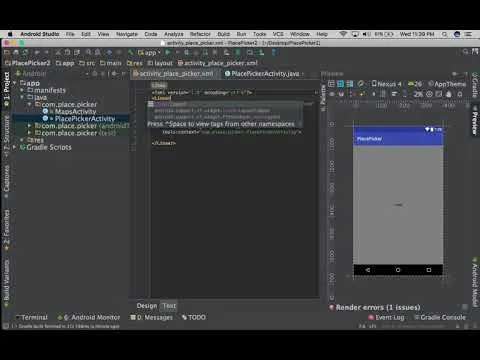480x360 pixels.
Task: Open the Gradle Console panel
Action: pyautogui.click(x=440, y=317)
